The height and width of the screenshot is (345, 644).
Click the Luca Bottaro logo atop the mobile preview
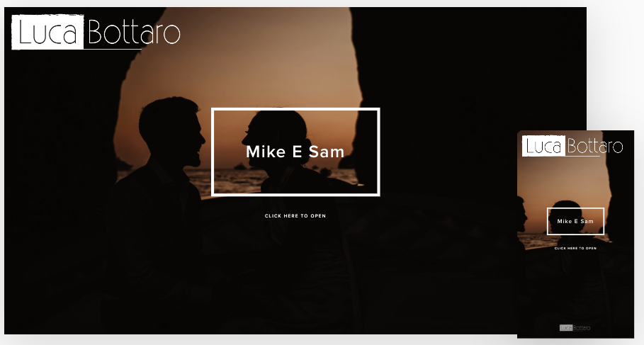572,146
